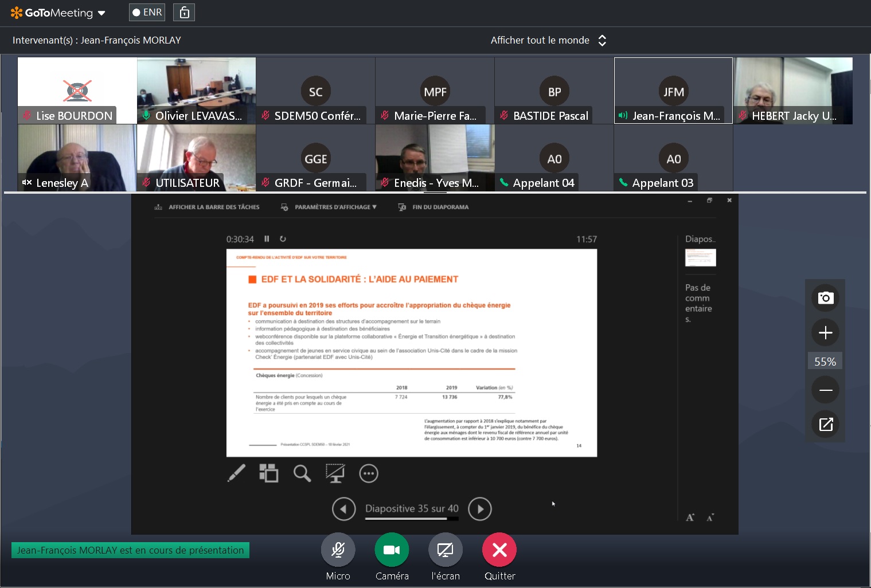Go to the previous slide
Image resolution: width=871 pixels, height=588 pixels.
(x=344, y=509)
